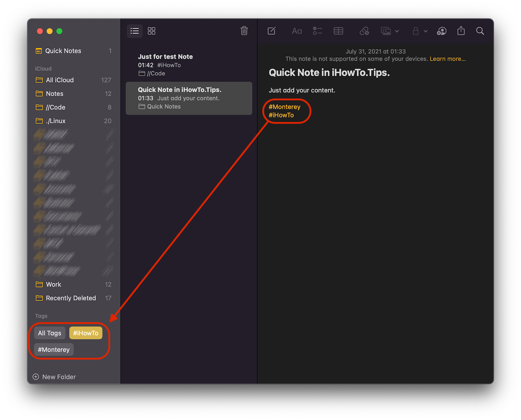Click the share note icon
Viewport: 521px width, 420px height.
pyautogui.click(x=461, y=31)
